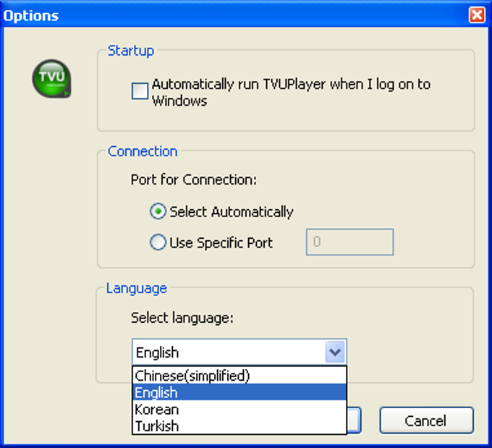Click the Cancel button
The height and width of the screenshot is (448, 492).
[x=426, y=420]
